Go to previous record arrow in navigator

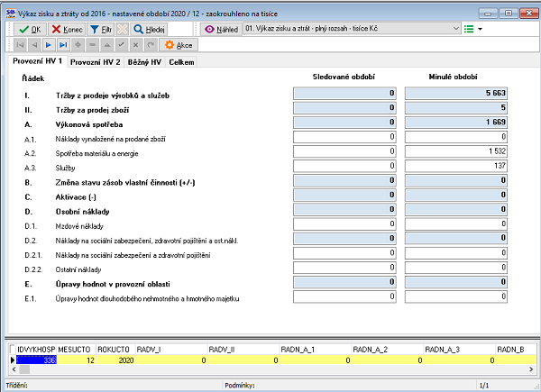tap(34, 44)
